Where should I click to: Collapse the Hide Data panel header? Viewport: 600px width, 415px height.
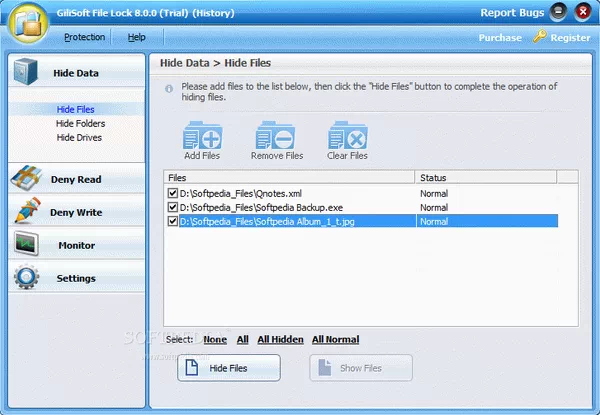click(x=76, y=74)
